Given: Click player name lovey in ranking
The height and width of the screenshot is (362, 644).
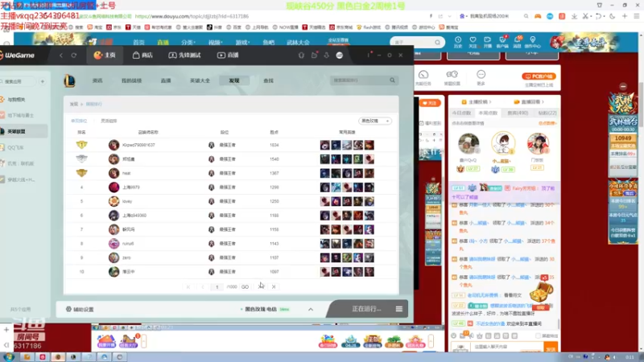Looking at the screenshot, I should pos(127,201).
